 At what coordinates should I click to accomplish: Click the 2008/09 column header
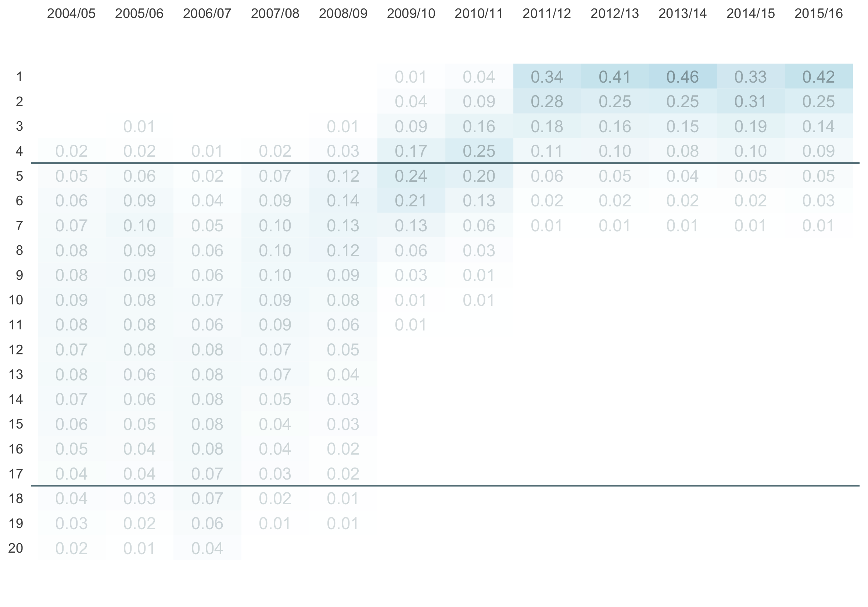(x=343, y=14)
